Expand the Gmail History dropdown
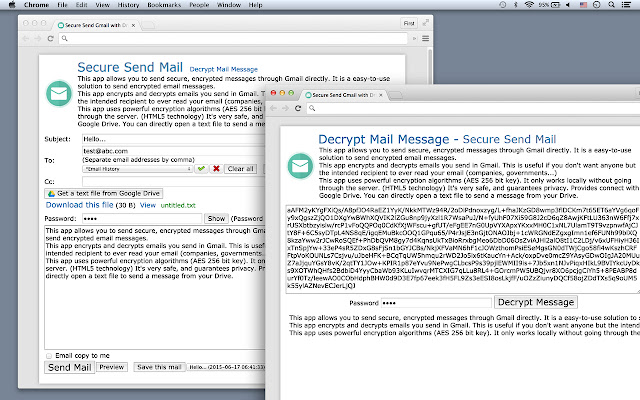640x400 pixels. [x=137, y=169]
